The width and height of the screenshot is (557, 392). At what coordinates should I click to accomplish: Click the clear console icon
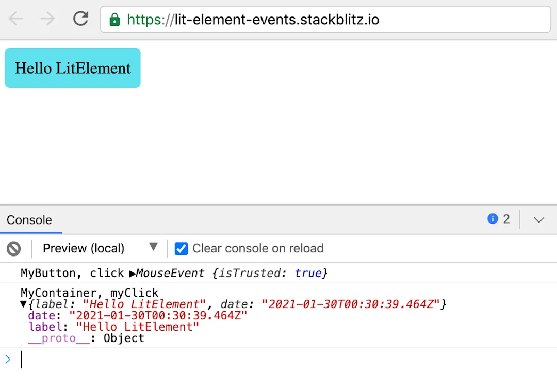coord(14,248)
